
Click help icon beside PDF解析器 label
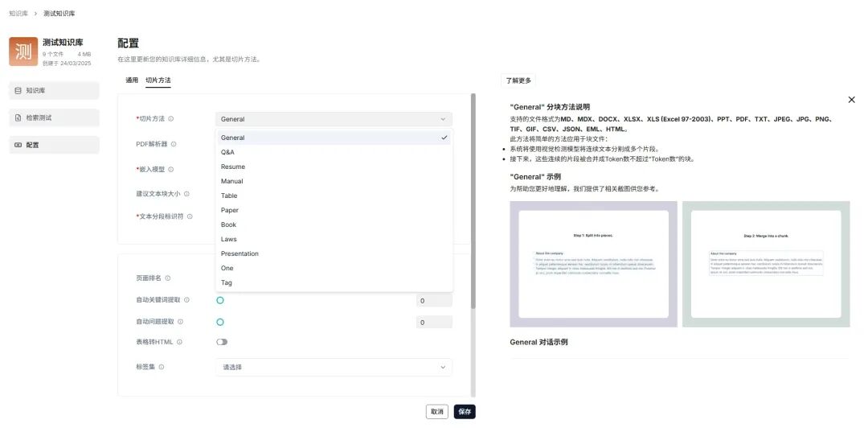coord(174,144)
